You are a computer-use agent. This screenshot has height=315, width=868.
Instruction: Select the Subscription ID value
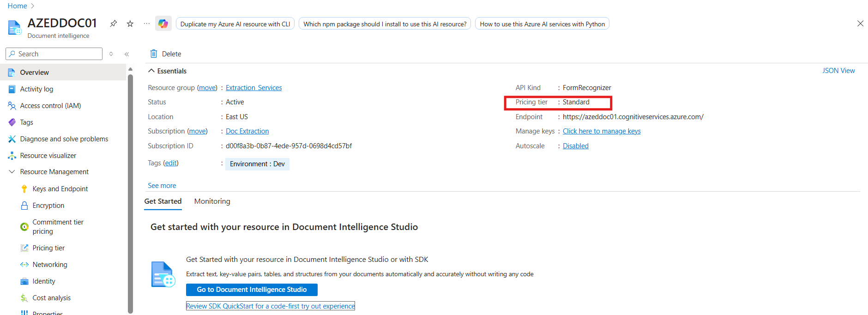289,146
